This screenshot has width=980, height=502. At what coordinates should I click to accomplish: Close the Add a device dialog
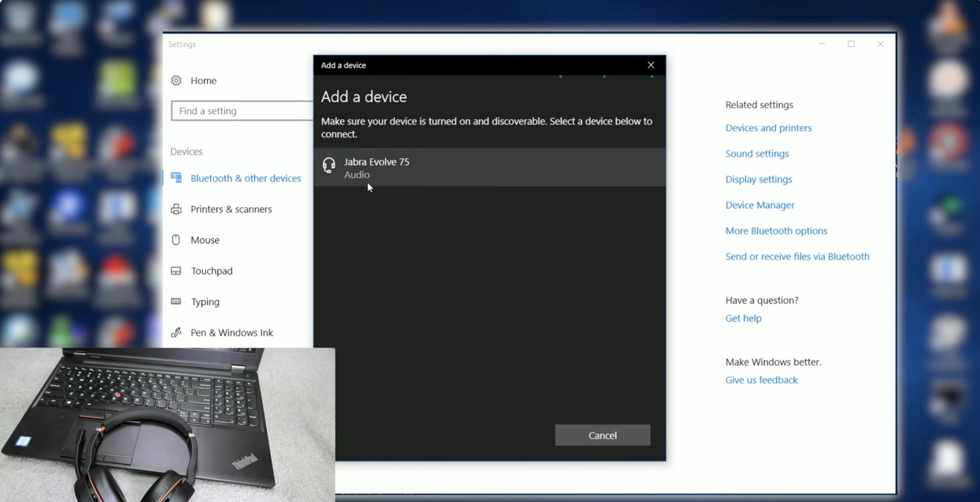(651, 65)
